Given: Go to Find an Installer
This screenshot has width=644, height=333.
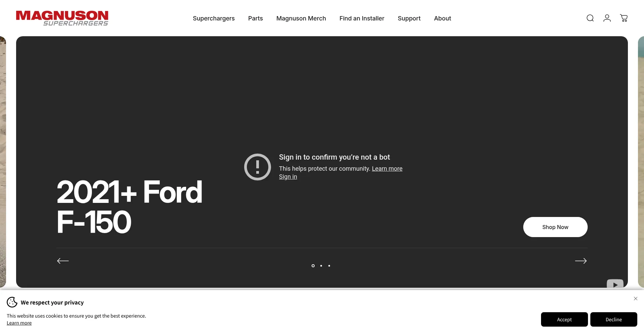Looking at the screenshot, I should (x=362, y=18).
